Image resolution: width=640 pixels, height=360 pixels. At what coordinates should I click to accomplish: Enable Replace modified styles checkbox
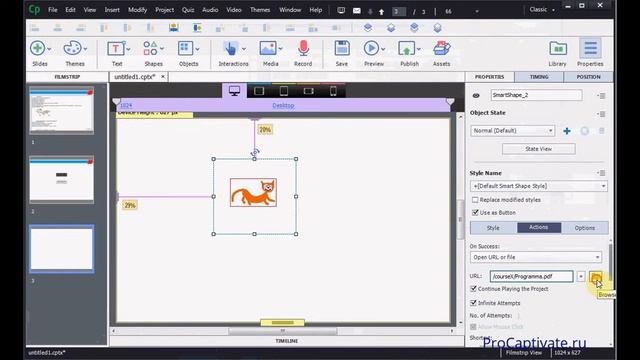tap(475, 200)
